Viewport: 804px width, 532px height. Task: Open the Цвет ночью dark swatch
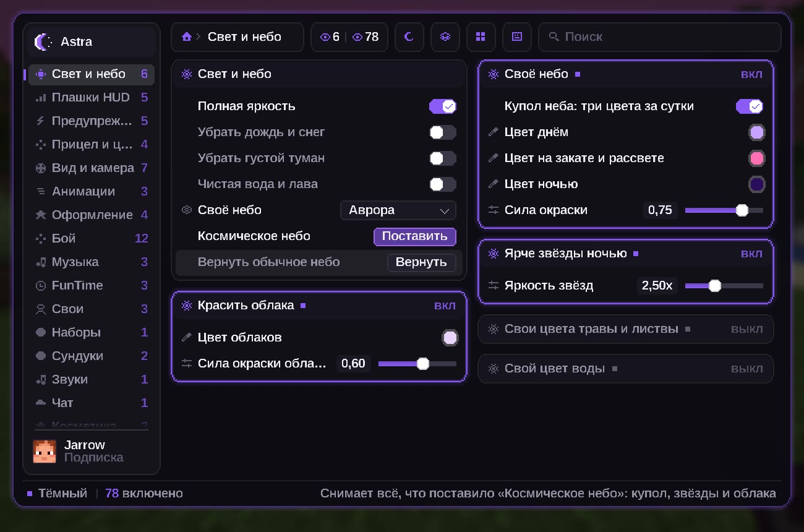pos(756,184)
